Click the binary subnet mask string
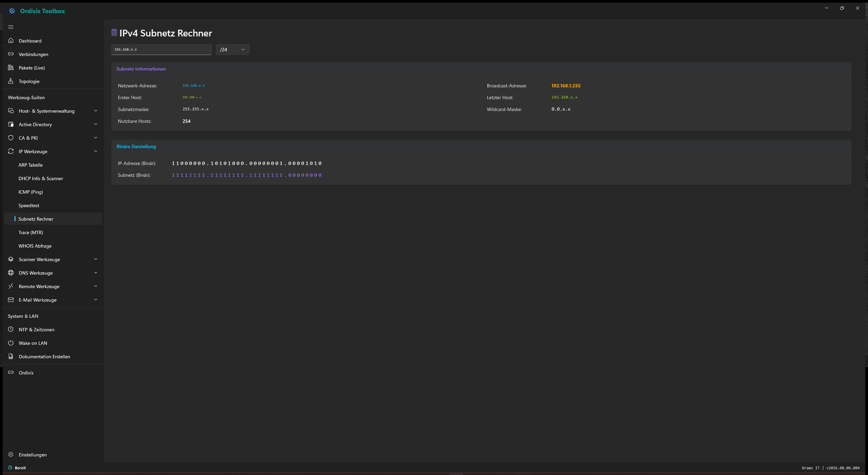868x475 pixels. [x=247, y=175]
